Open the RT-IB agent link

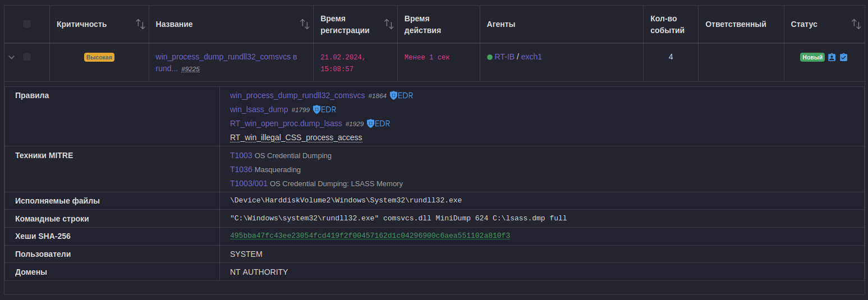coord(504,57)
